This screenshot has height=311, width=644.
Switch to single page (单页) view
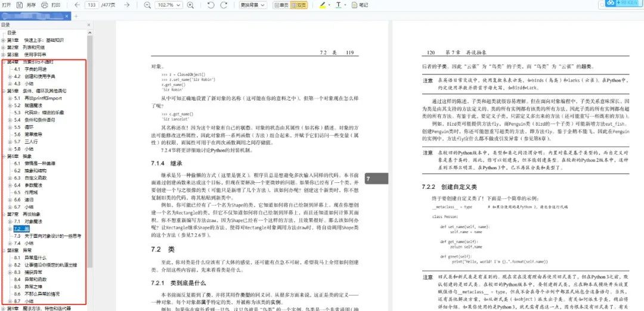click(281, 5)
